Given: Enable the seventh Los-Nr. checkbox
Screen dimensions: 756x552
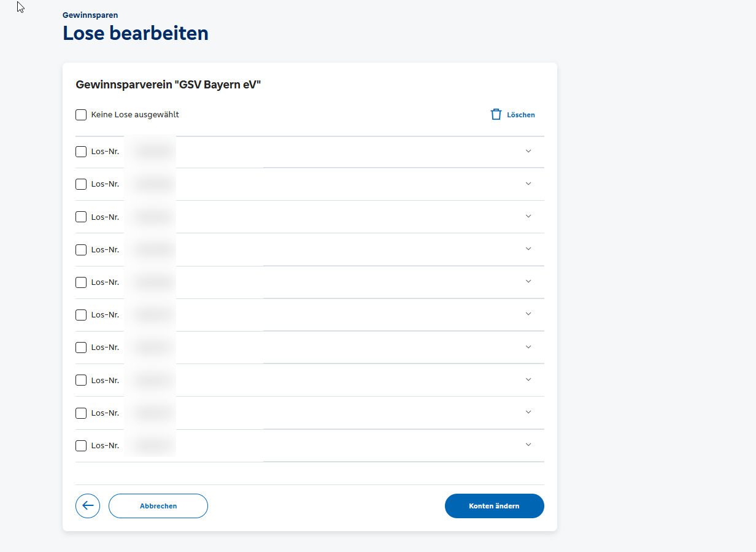Looking at the screenshot, I should pos(80,347).
